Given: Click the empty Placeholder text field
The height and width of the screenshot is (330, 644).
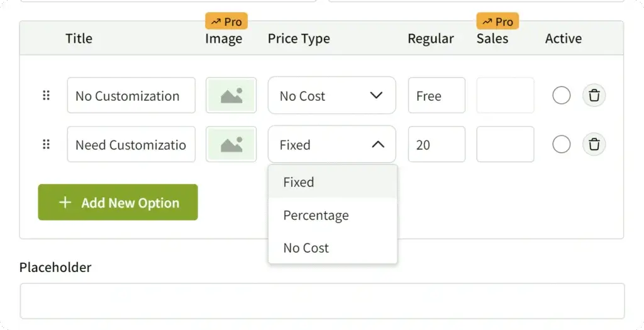Looking at the screenshot, I should point(321,300).
